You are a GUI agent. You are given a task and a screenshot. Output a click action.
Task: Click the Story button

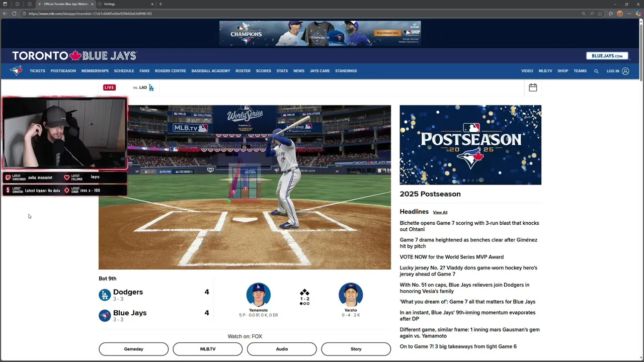[356, 349]
